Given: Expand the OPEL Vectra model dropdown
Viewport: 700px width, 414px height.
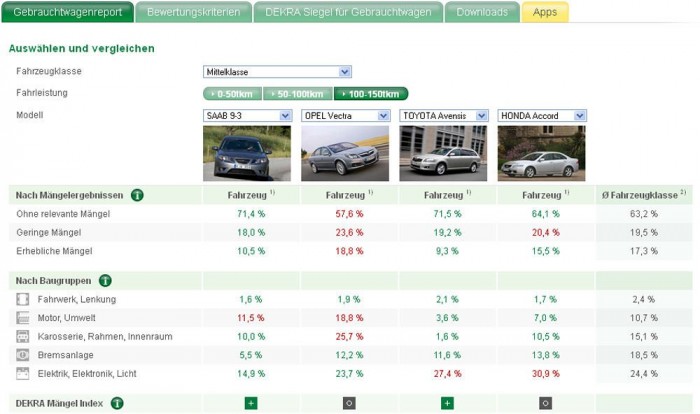Looking at the screenshot, I should click(345, 116).
